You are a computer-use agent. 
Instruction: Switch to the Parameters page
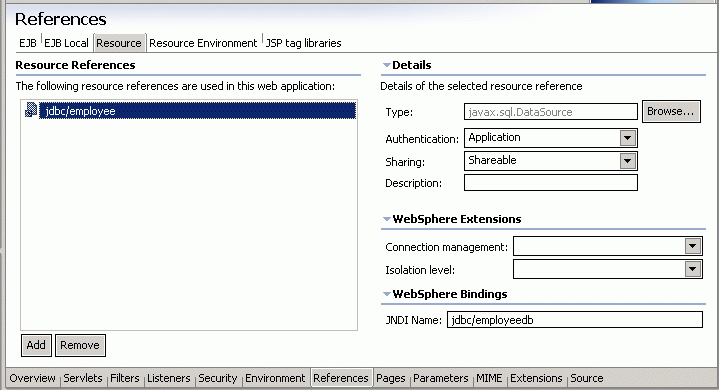[441, 378]
